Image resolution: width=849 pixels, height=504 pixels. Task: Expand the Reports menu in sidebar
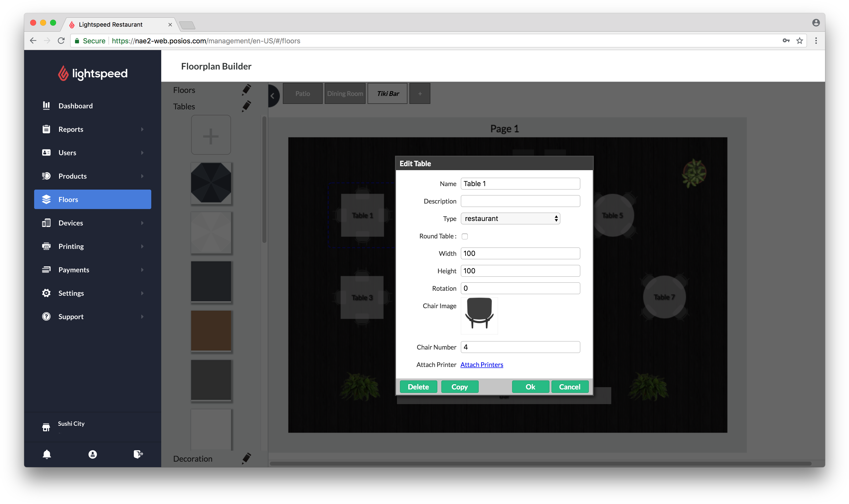coord(92,129)
